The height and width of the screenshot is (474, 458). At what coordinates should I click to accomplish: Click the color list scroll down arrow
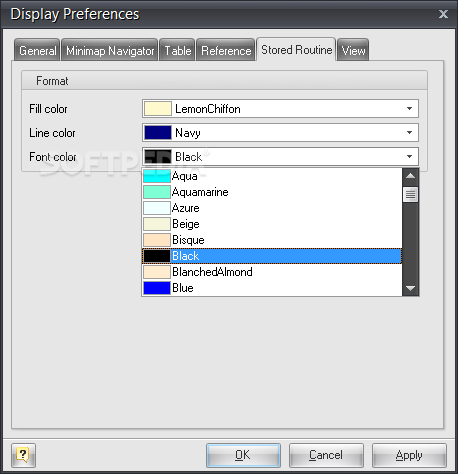tap(410, 288)
